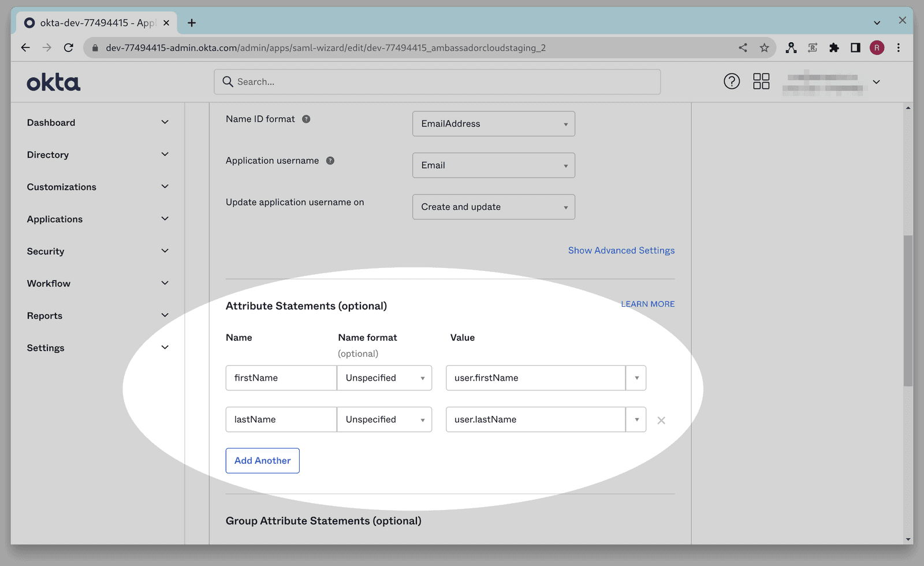Image resolution: width=924 pixels, height=566 pixels.
Task: Reload the page with refresh icon
Action: pyautogui.click(x=69, y=48)
